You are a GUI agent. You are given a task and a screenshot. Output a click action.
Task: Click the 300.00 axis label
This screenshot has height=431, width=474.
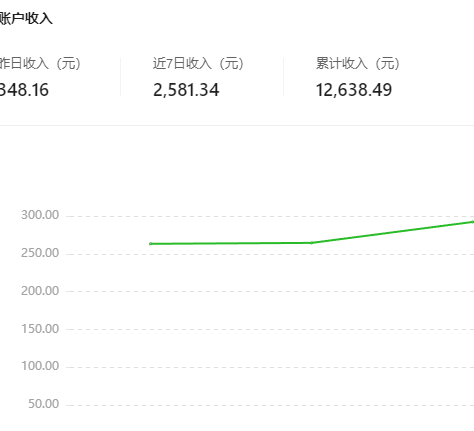pyautogui.click(x=40, y=215)
